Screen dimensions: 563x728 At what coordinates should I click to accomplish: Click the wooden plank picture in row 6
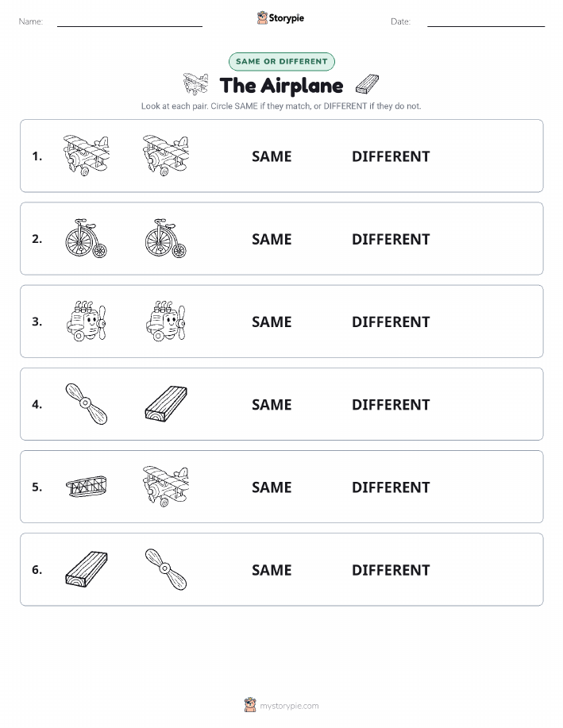click(87, 569)
